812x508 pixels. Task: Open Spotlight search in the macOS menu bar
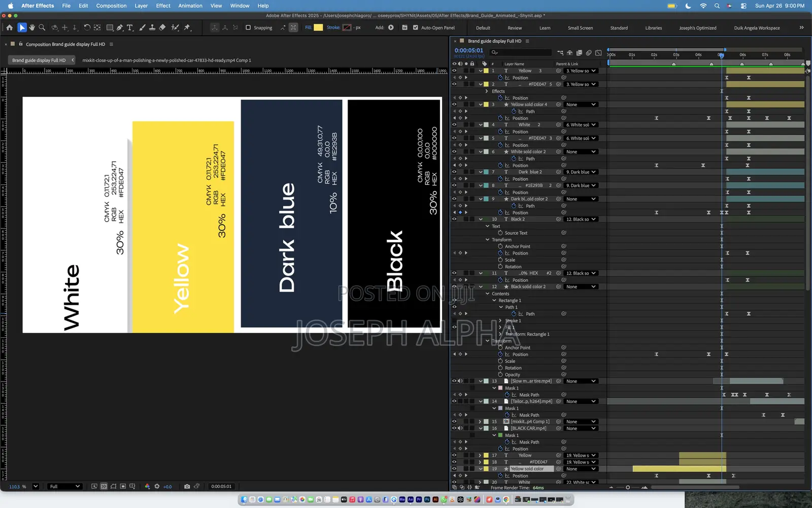[717, 6]
